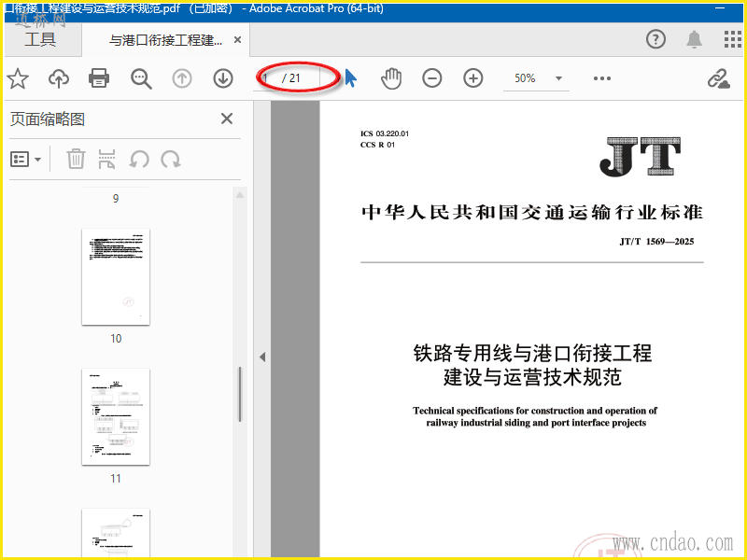Upload file to cloud
The height and width of the screenshot is (560, 747).
click(x=59, y=78)
